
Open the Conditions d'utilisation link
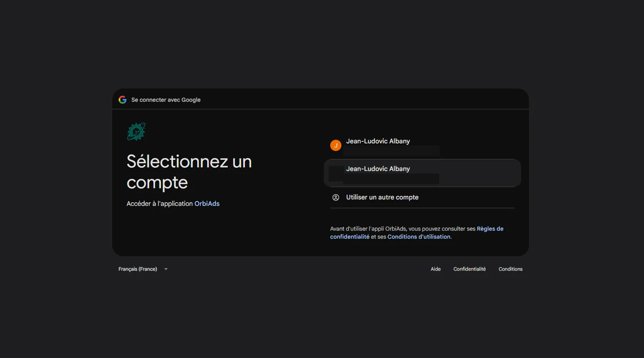[x=419, y=237]
